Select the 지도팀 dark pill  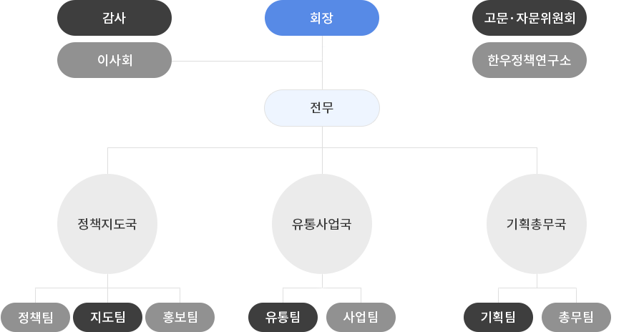coord(107,317)
